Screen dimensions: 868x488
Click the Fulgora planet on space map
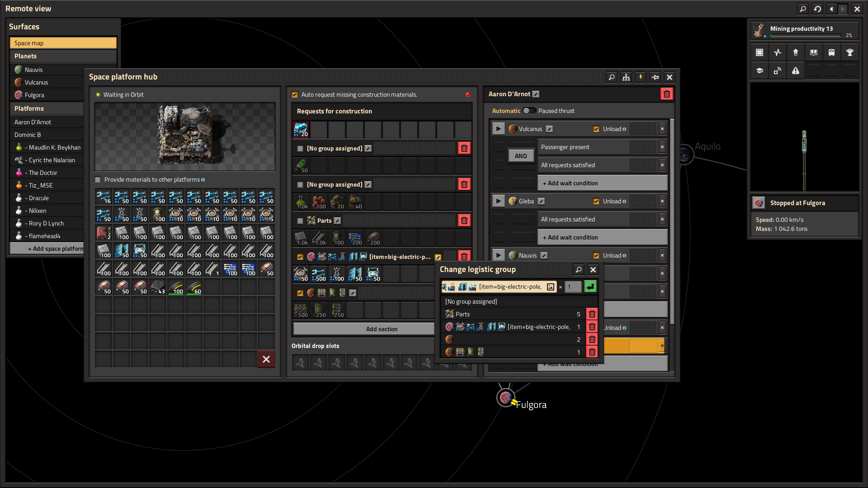click(x=505, y=398)
